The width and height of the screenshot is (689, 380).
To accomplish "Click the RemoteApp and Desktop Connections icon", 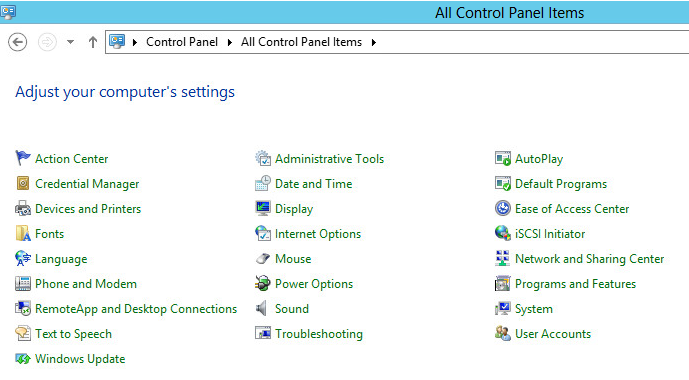I will pyautogui.click(x=23, y=308).
